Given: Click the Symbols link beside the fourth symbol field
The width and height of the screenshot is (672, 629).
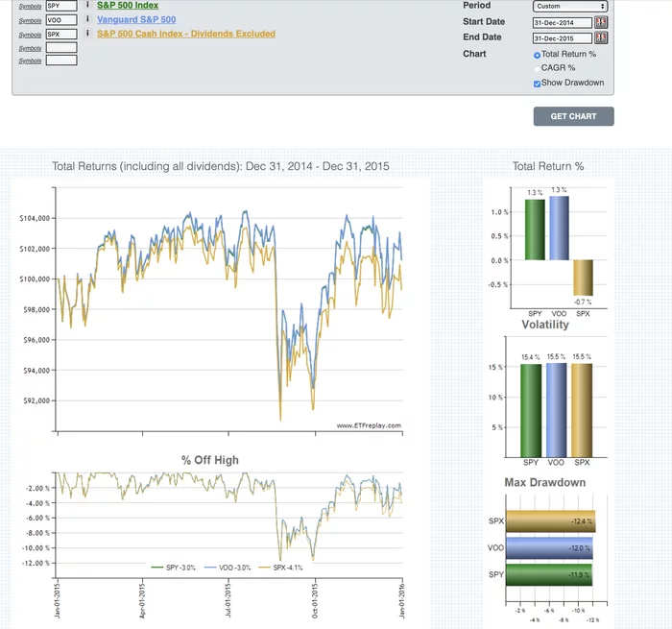Looking at the screenshot, I should (30, 48).
